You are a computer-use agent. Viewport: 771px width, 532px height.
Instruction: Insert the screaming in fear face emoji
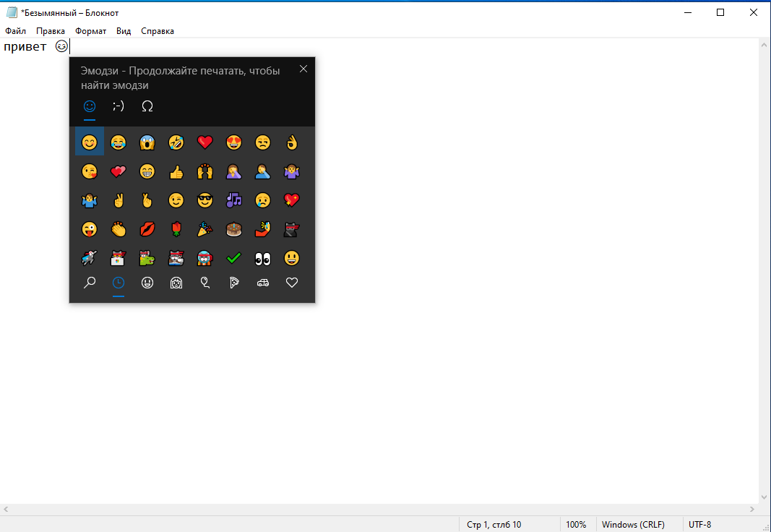tap(147, 142)
